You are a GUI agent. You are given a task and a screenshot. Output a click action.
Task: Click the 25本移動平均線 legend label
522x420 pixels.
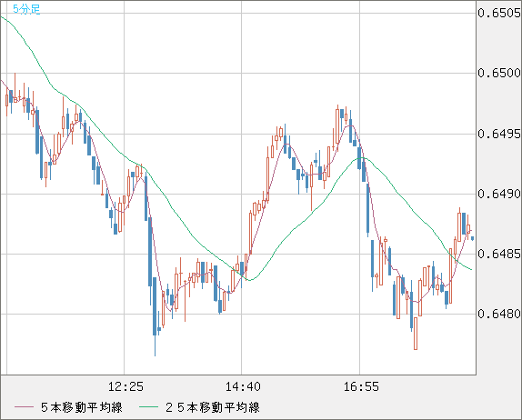(213, 407)
